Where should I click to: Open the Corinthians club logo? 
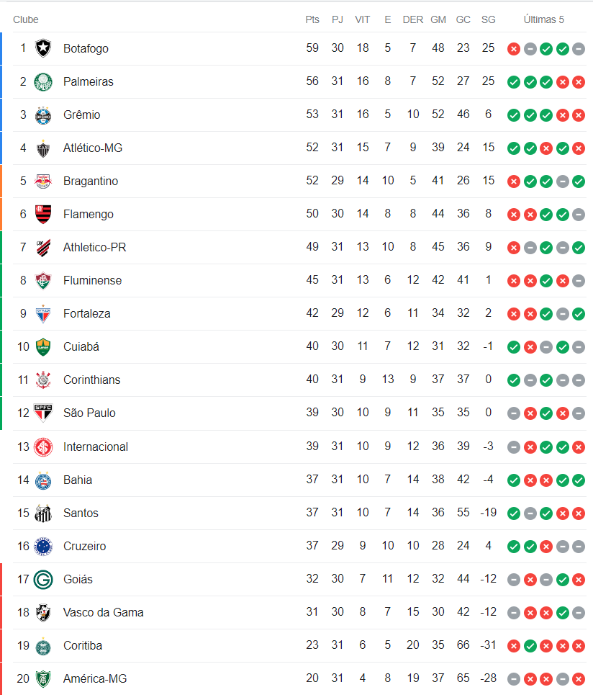43,380
